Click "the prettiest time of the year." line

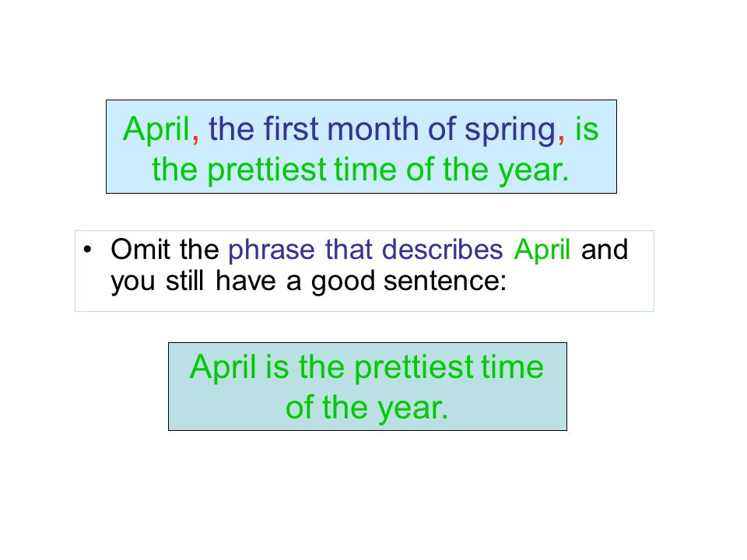(x=360, y=170)
